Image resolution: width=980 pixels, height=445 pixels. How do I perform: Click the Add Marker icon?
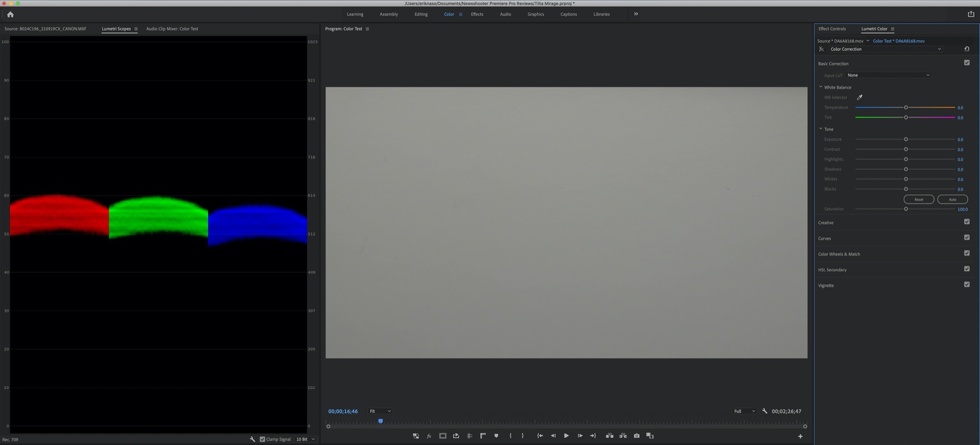496,436
